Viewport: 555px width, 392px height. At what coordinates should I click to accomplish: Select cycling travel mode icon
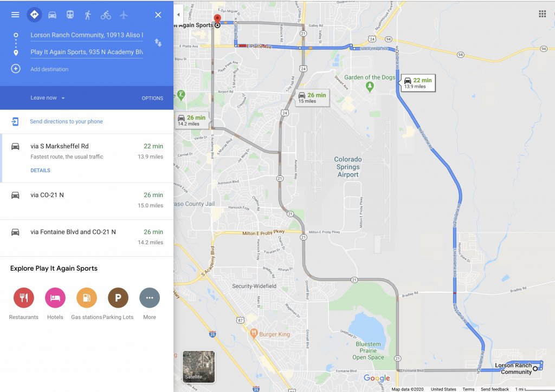pyautogui.click(x=106, y=15)
